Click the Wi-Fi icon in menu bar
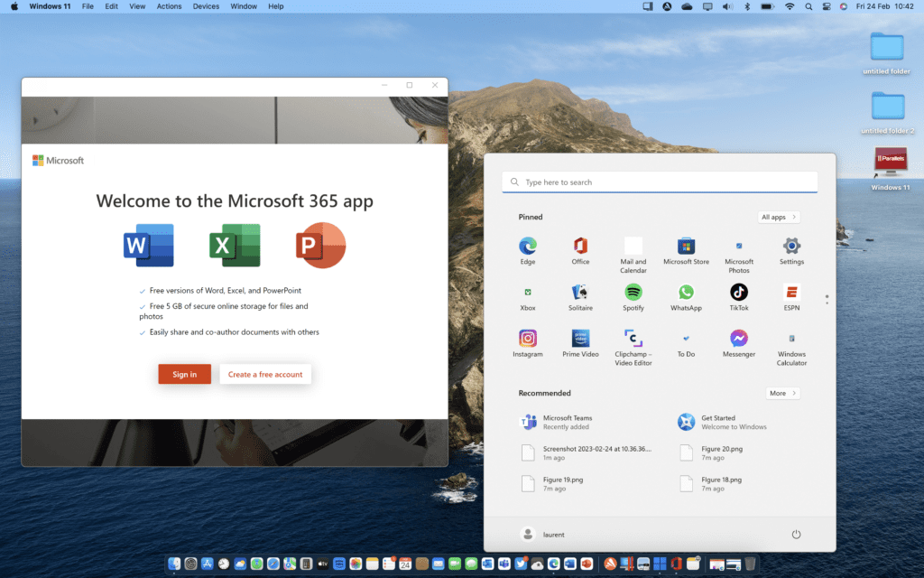Screen dimensions: 924x578 tap(790, 6)
